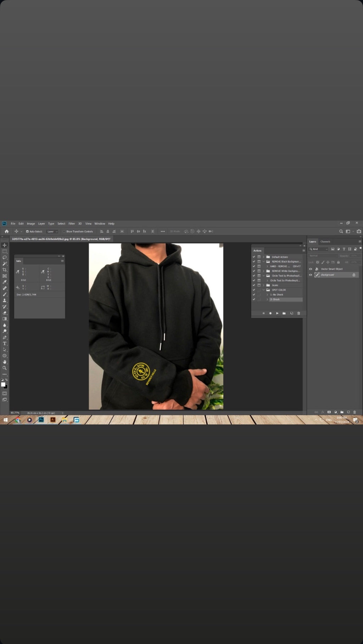
Task: Switch to the Channels tab
Action: 325,242
